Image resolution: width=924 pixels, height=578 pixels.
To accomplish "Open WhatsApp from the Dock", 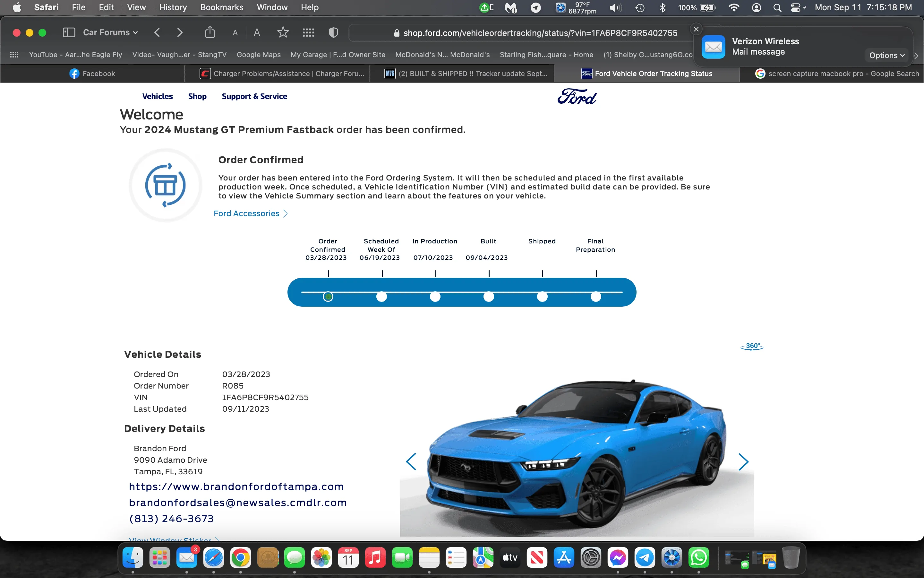I will coord(699,558).
